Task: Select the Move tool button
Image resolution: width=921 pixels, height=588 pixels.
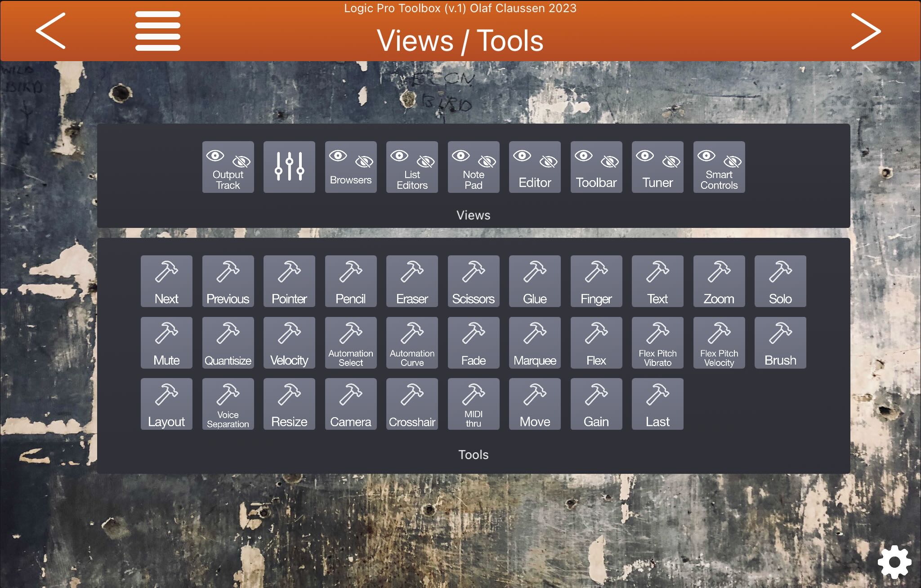Action: pyautogui.click(x=535, y=404)
